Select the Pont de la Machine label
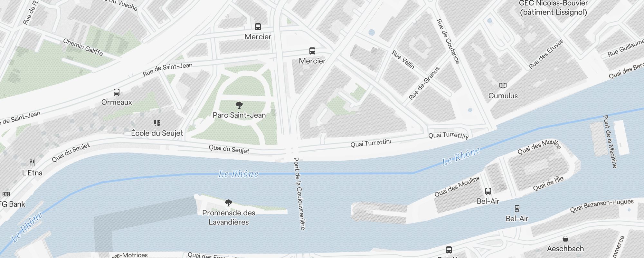This screenshot has width=644, height=258. click(x=610, y=142)
